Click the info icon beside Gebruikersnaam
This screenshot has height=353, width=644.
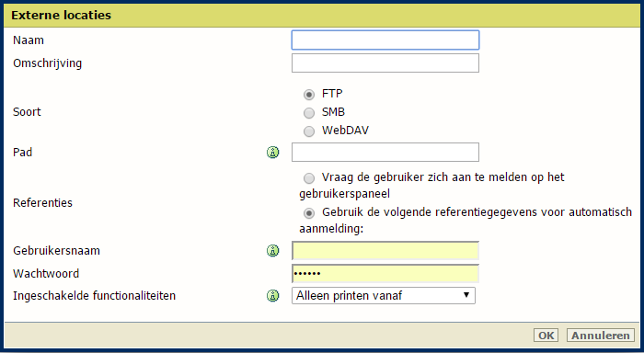272,250
